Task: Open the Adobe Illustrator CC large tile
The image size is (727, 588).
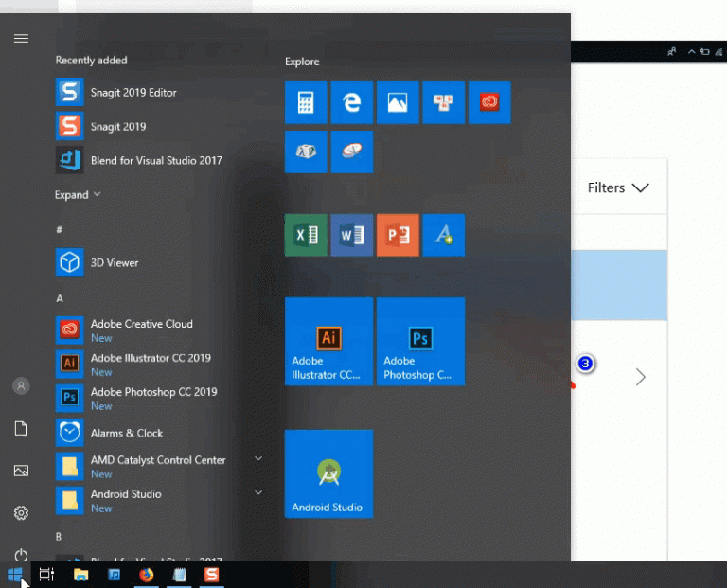Action: point(328,341)
